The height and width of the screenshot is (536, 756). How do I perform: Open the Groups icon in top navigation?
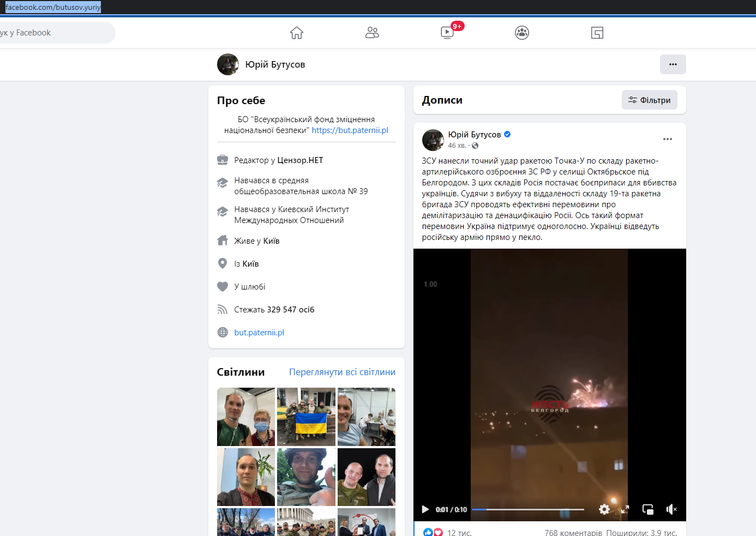pos(522,33)
